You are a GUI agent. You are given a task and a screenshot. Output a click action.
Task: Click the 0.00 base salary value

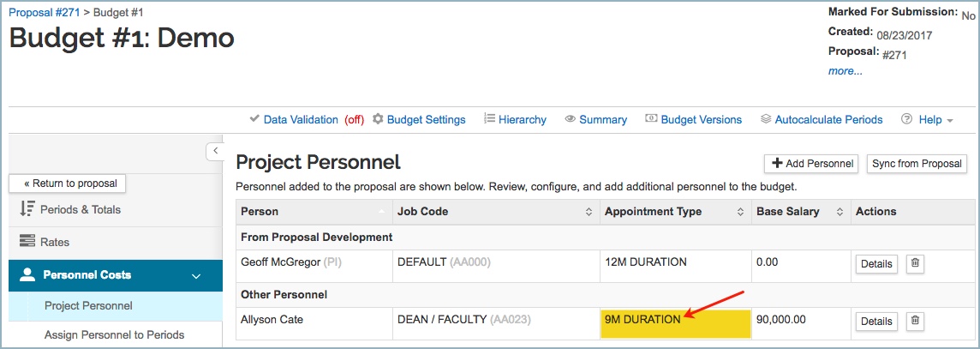coord(767,262)
